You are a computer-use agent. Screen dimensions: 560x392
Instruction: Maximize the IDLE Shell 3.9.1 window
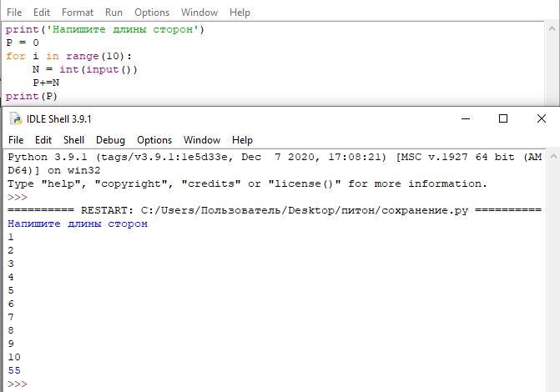point(503,118)
